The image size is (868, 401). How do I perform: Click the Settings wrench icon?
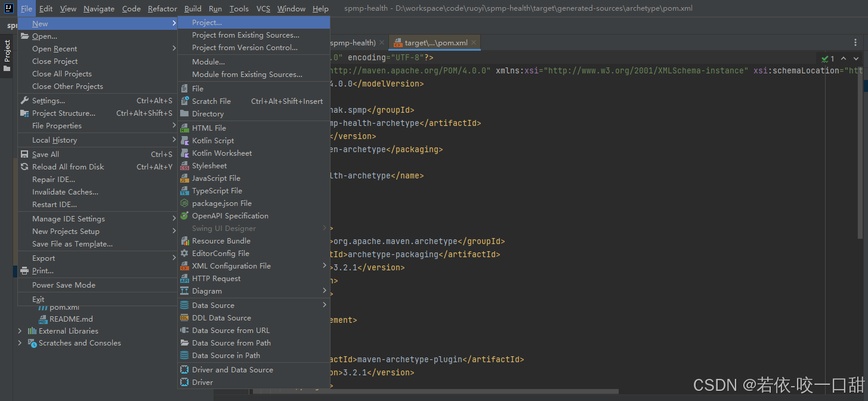tap(24, 101)
